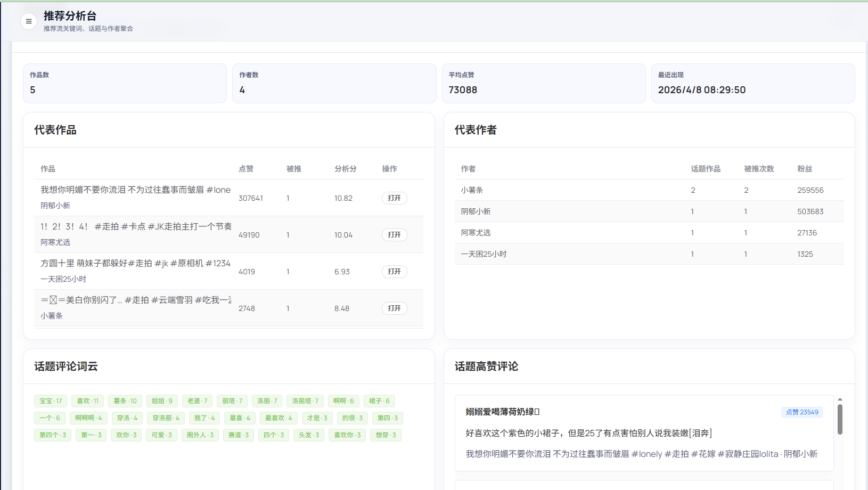Open work by 阴郁小新 with 打开 button
868x490 pixels.
[x=394, y=198]
